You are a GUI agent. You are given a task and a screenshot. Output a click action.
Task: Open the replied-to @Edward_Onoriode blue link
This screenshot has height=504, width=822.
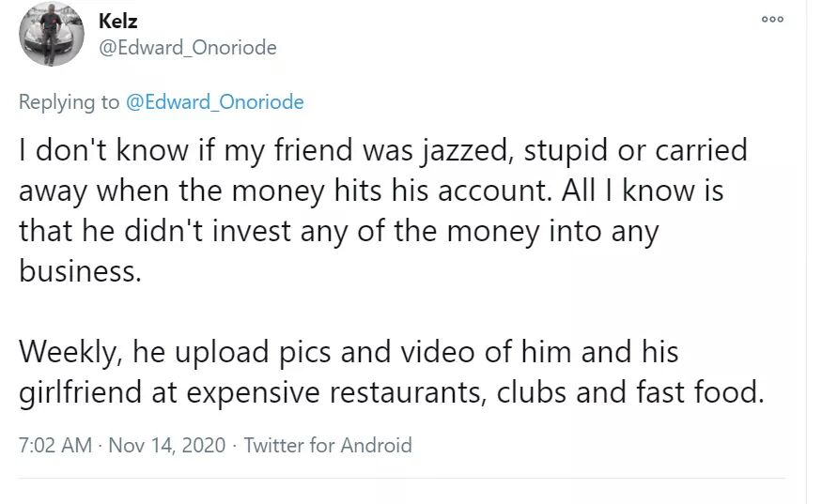[214, 102]
